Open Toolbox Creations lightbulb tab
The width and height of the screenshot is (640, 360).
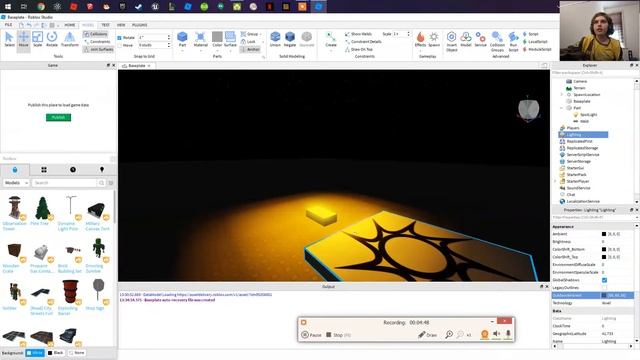pyautogui.click(x=102, y=169)
